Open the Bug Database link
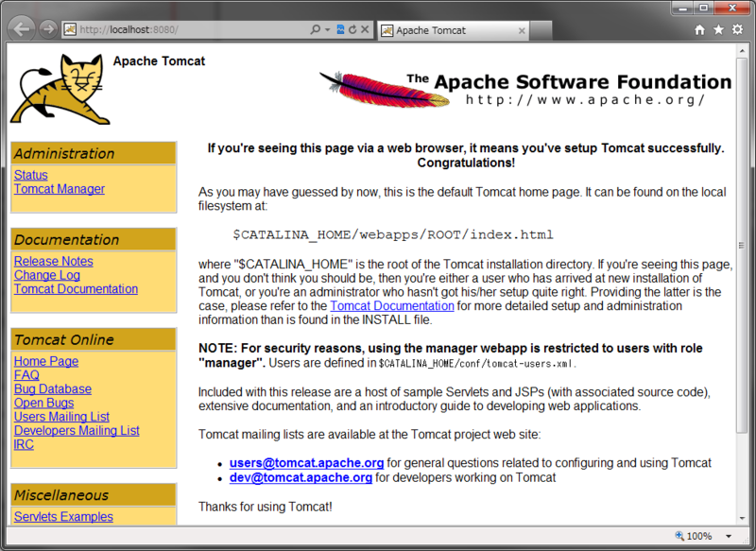This screenshot has width=756, height=551. 53,389
